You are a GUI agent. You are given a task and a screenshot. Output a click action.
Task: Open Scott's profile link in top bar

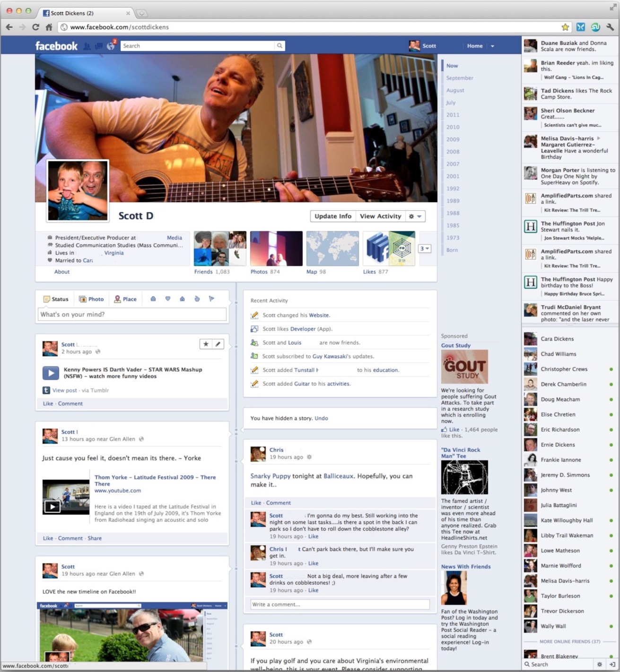click(422, 46)
